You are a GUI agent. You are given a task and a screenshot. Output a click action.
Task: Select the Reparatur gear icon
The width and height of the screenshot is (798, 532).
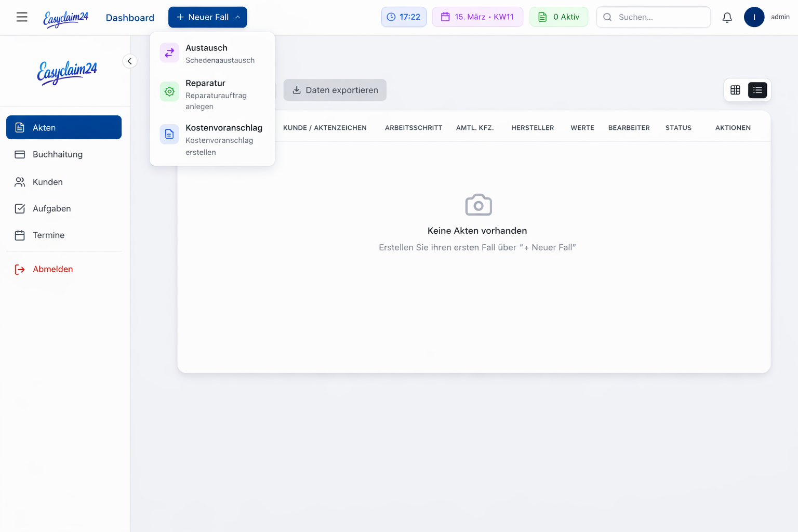coord(169,91)
